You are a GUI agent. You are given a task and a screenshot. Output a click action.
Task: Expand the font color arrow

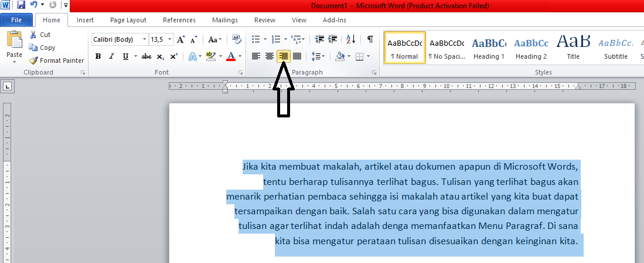[x=240, y=56]
